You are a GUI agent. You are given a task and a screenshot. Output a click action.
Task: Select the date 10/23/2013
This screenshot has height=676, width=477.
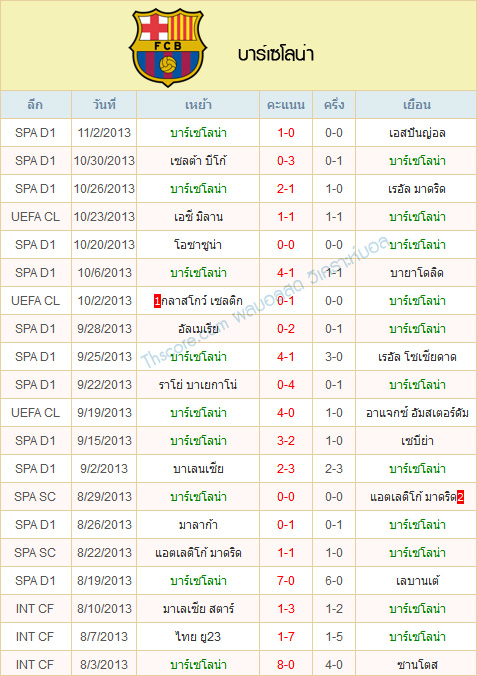pos(104,217)
